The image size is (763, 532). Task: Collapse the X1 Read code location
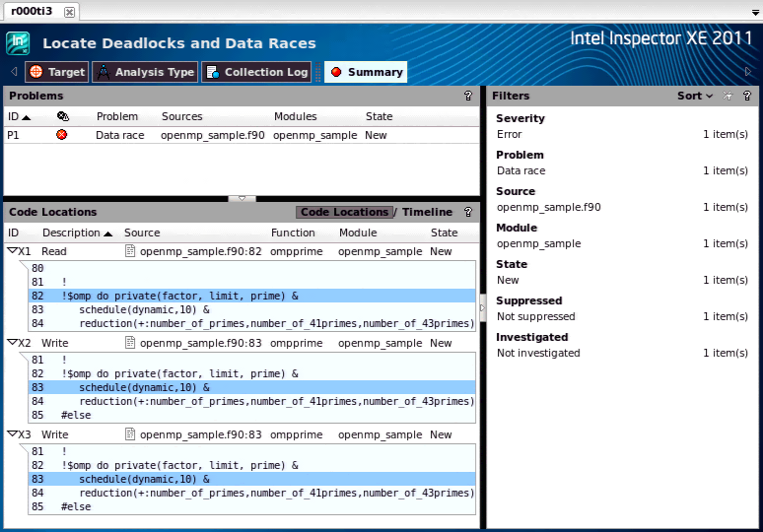[12, 251]
